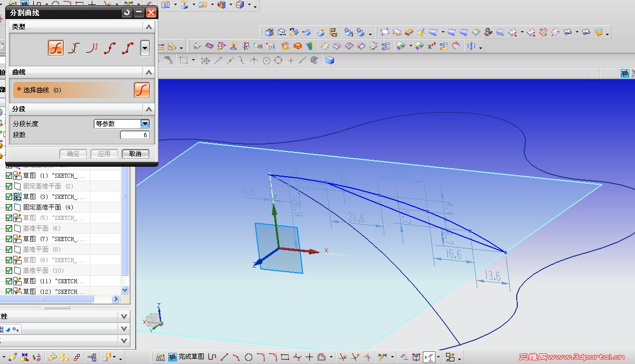Select the Studio Spline tool in sketch toolbar
The height and width of the screenshot is (364, 635).
click(297, 357)
